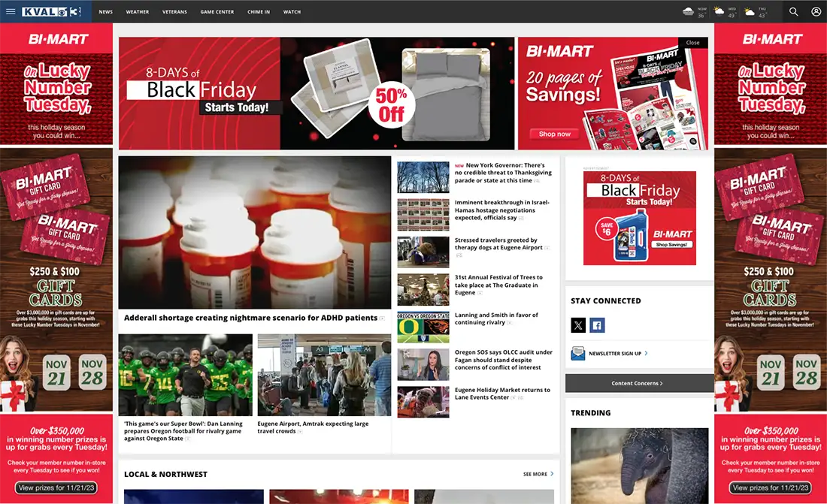Screen dimensions: 827x504
Task: Click Shop Savings in sidebar ad
Action: click(671, 245)
